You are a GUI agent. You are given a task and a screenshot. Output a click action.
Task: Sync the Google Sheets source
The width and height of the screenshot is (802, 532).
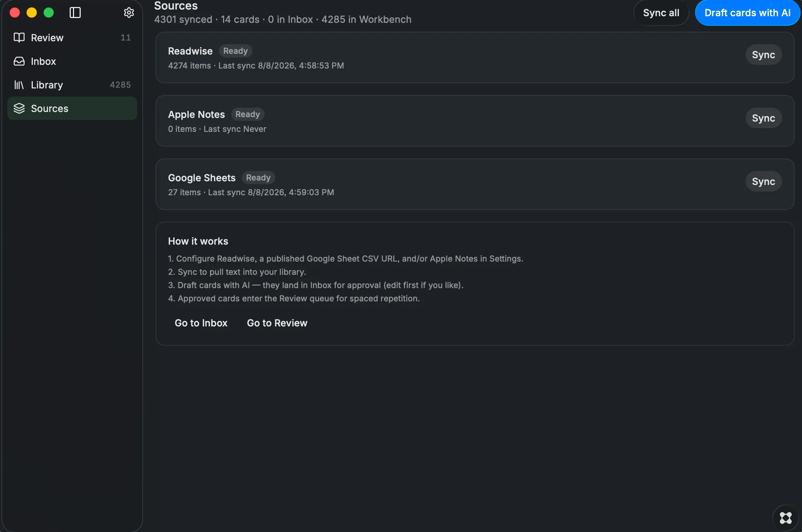click(x=763, y=181)
